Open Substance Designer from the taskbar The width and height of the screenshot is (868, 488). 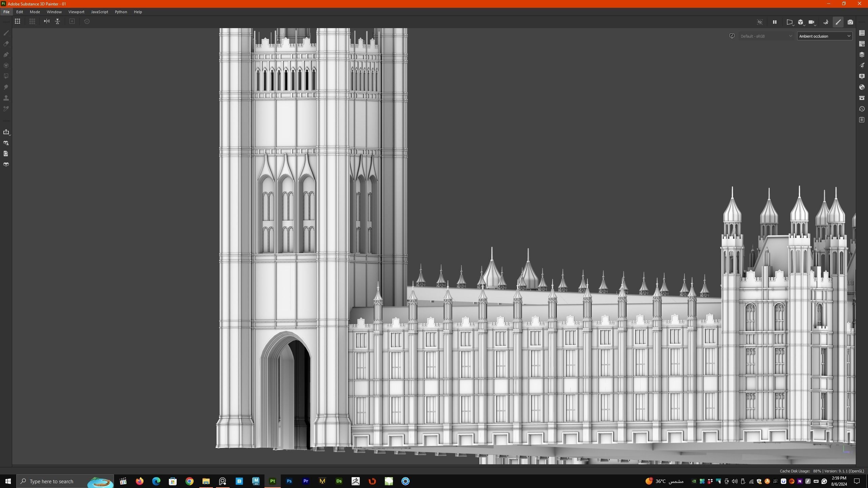point(339,481)
